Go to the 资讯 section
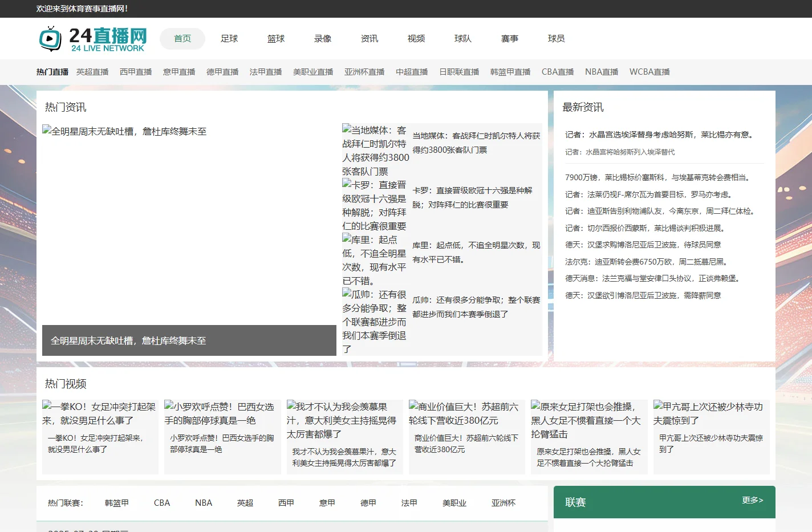This screenshot has width=812, height=532. 370,39
